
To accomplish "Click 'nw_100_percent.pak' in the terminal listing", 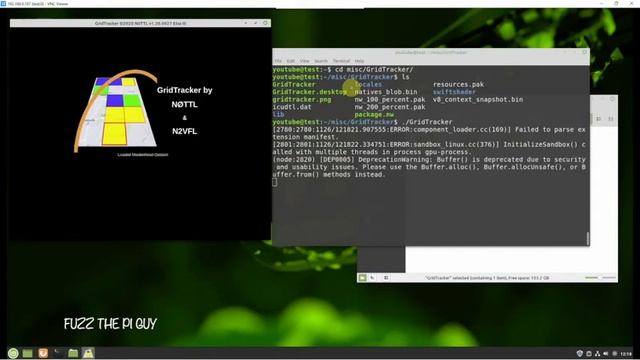I will point(390,99).
